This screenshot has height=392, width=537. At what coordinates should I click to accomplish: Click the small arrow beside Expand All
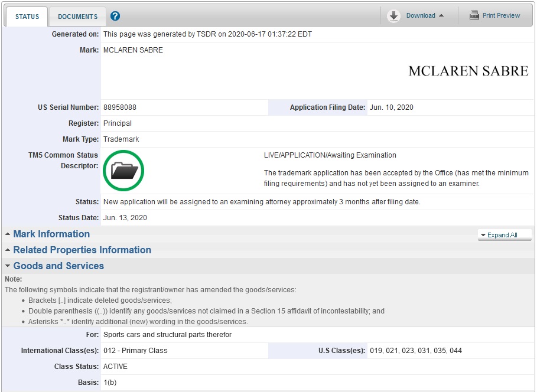[483, 235]
